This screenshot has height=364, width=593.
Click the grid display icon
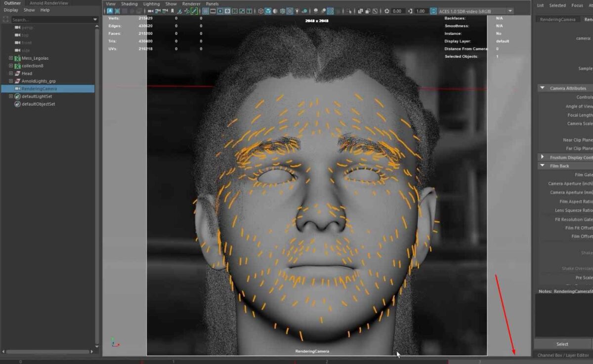tap(205, 11)
